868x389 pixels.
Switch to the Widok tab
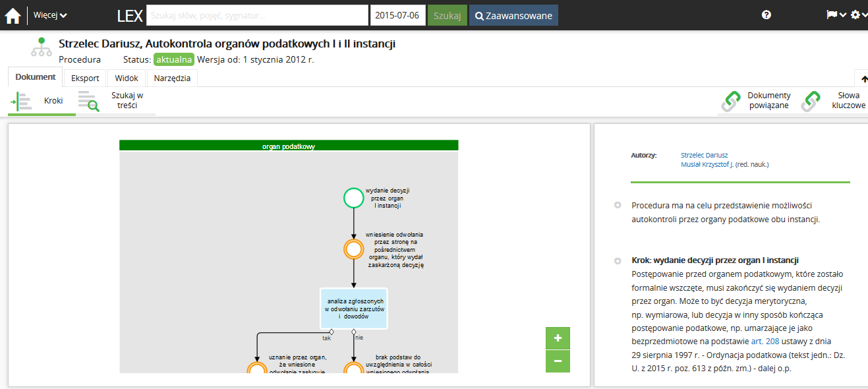point(127,78)
